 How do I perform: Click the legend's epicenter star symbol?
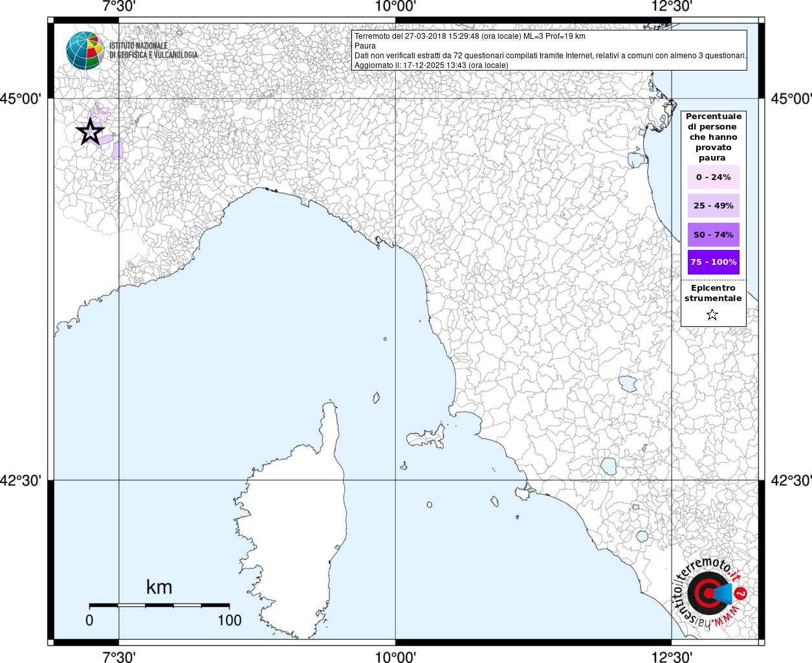pos(712,315)
